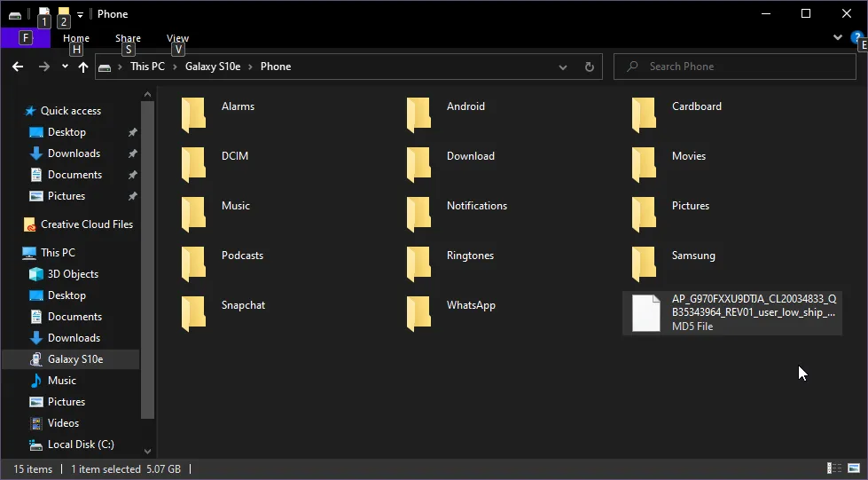The height and width of the screenshot is (480, 868).
Task: Go up one folder level
Action: 83,67
